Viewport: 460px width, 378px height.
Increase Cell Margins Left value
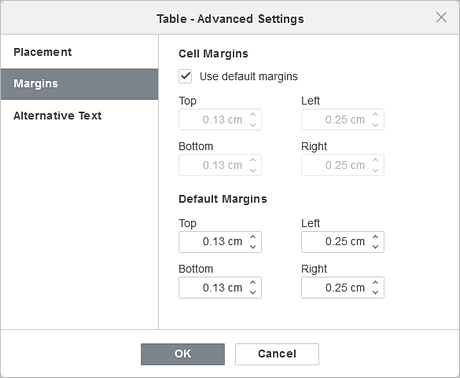pos(375,114)
